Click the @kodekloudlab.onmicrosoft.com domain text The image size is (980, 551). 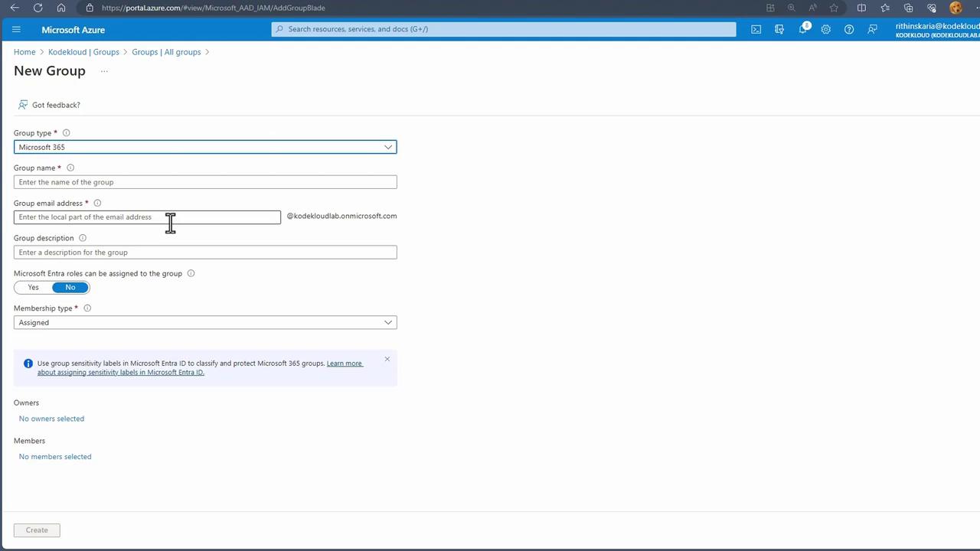coord(341,216)
